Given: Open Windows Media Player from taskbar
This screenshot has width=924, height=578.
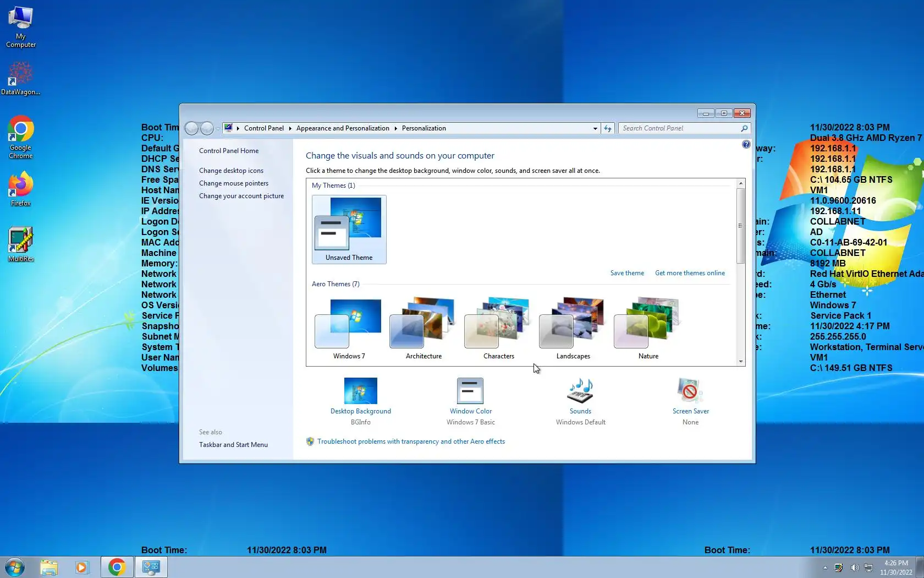Looking at the screenshot, I should click(x=81, y=567).
